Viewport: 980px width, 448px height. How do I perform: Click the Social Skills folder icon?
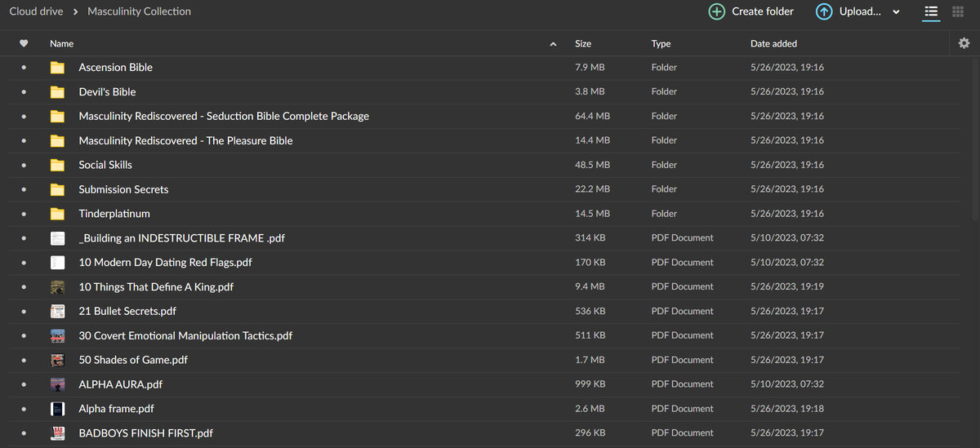pos(57,165)
